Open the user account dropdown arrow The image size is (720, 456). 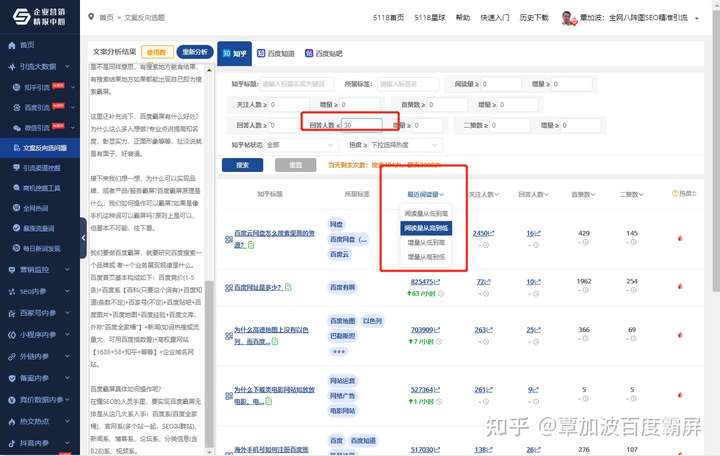click(697, 18)
